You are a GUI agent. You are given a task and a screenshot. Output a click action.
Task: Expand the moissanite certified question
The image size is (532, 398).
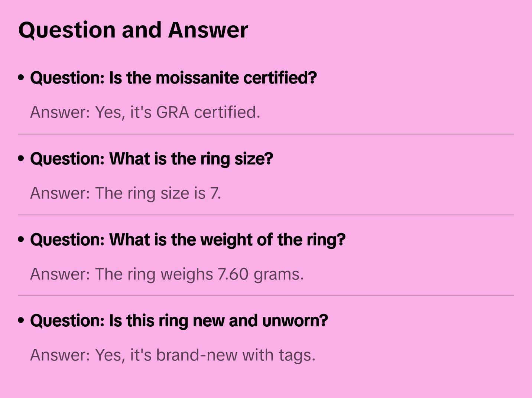pos(173,78)
